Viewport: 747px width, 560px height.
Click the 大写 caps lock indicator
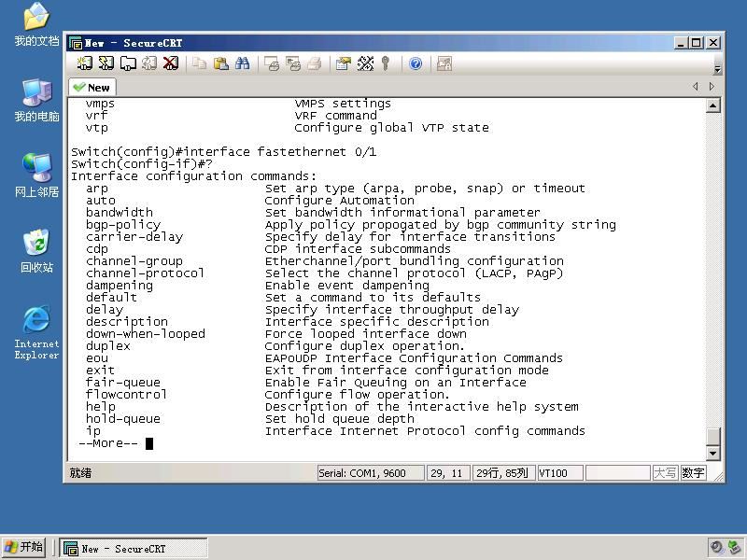pos(665,473)
